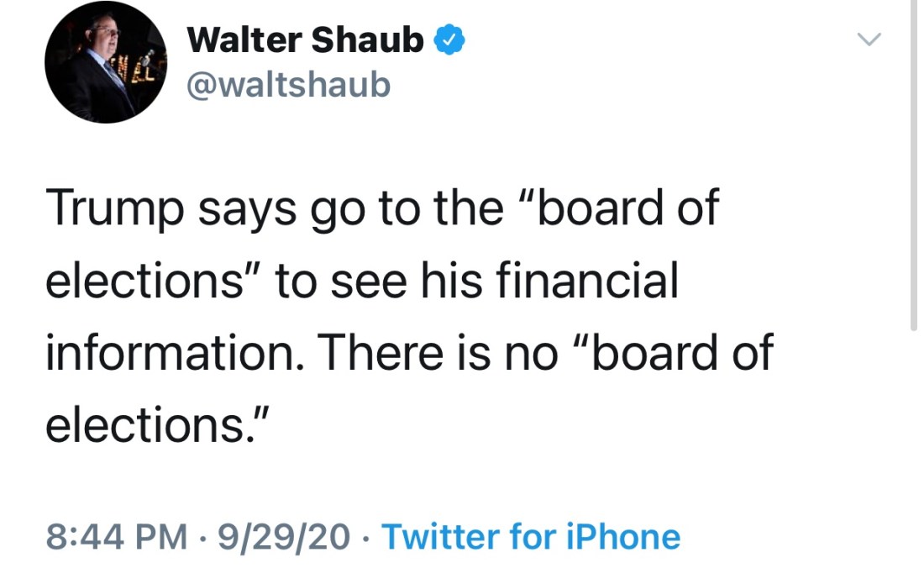Viewport: 924px width, 584px height.
Task: Expand the tweet options chevron
Action: click(x=870, y=39)
